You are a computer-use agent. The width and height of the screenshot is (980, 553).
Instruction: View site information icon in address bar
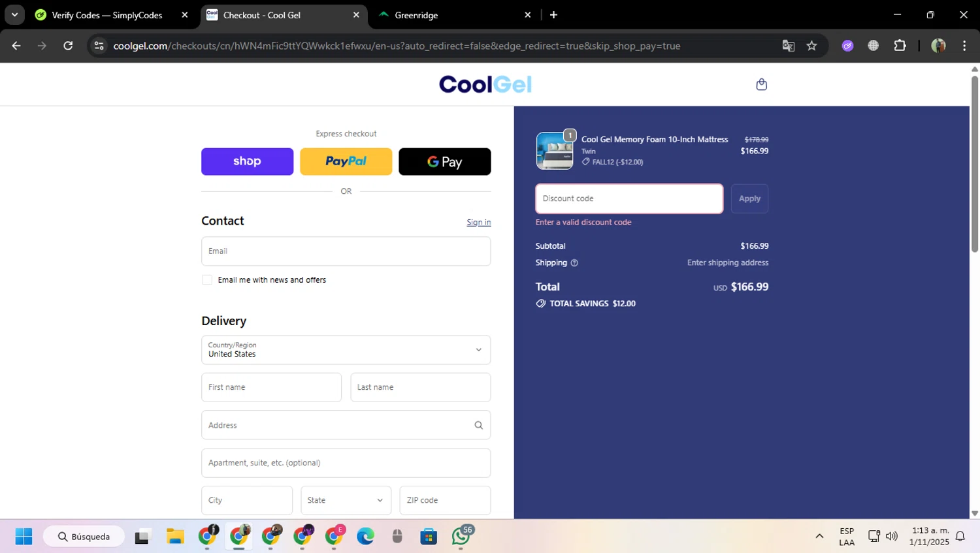click(x=99, y=46)
